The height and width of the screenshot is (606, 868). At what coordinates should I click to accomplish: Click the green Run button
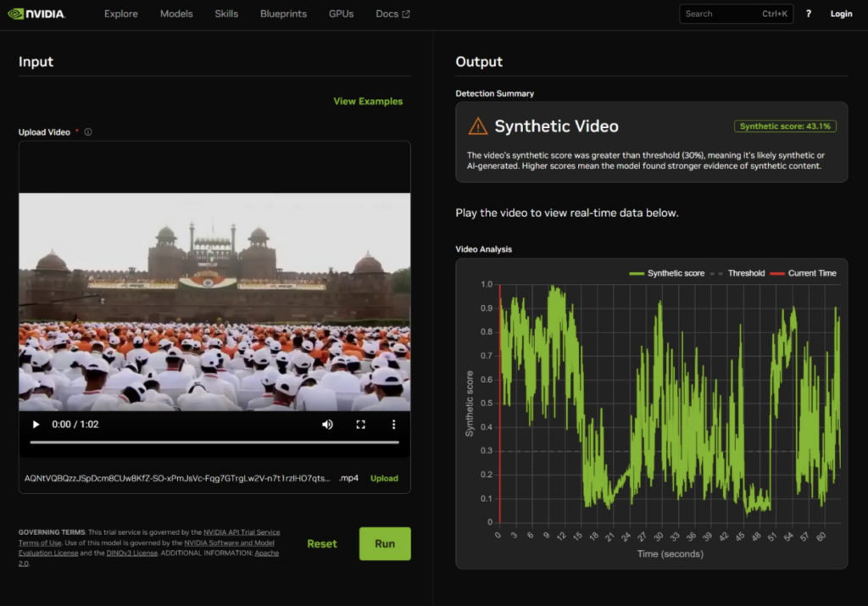[385, 543]
